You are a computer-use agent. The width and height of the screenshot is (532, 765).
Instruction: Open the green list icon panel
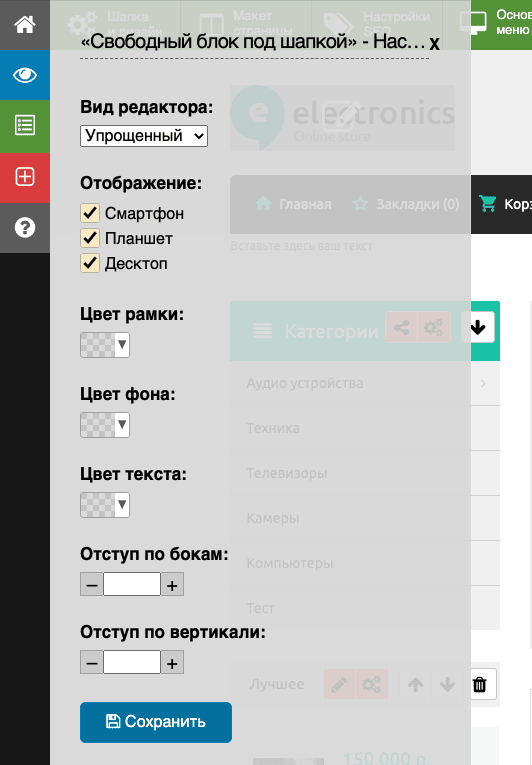point(24,126)
